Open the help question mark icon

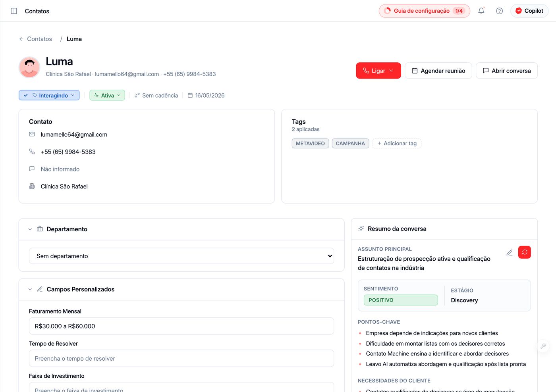[499, 11]
